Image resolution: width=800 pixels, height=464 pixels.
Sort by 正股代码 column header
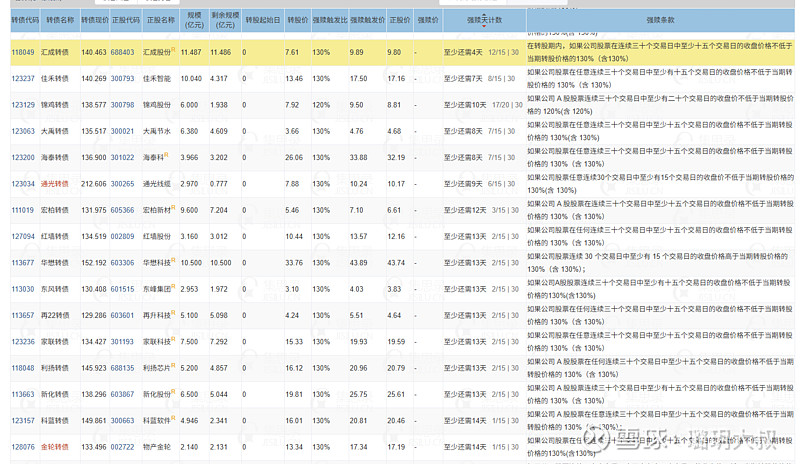pyautogui.click(x=126, y=20)
